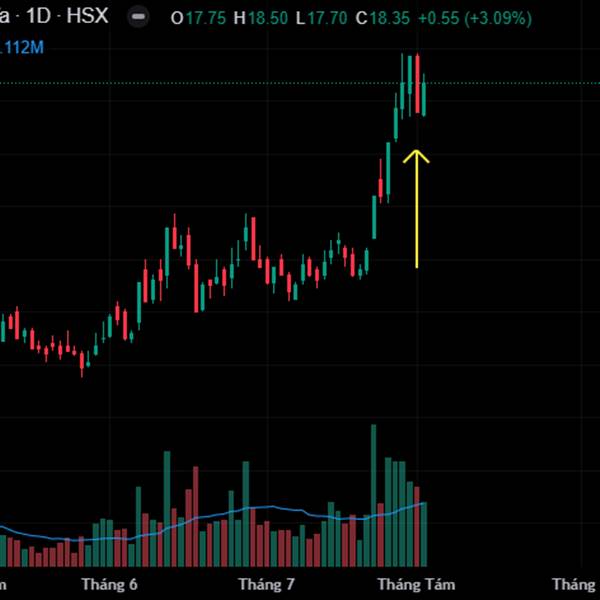Click the Tháng Tám time axis label

point(416,584)
